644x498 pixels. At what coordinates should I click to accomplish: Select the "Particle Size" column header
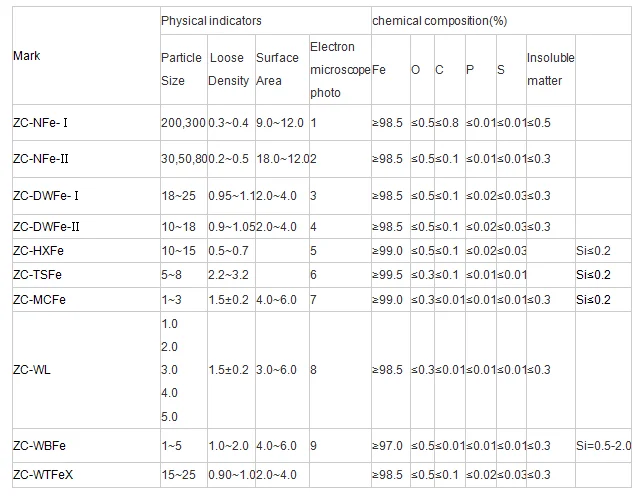point(181,69)
